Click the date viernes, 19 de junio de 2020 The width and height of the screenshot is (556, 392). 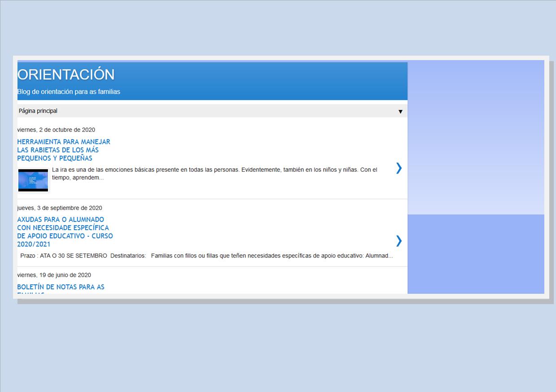click(x=54, y=275)
